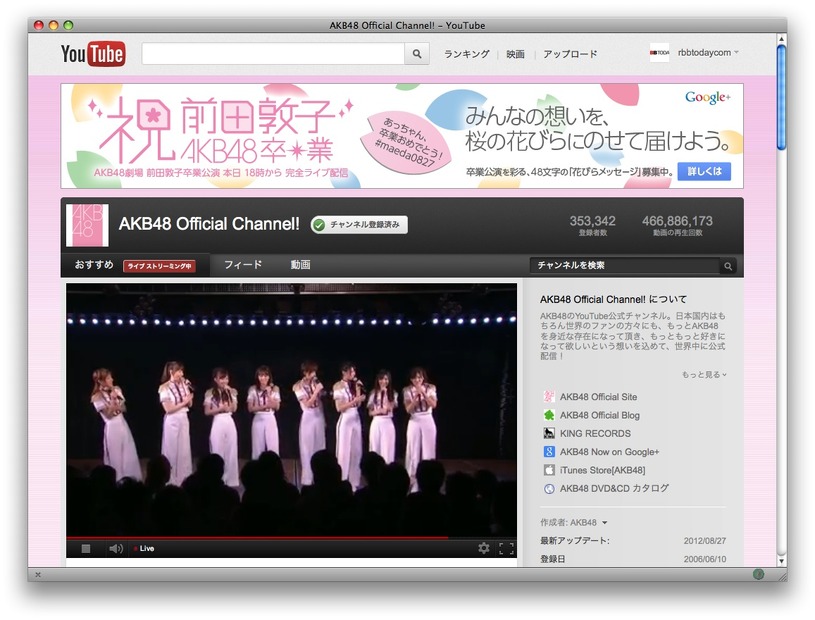
Task: Focus the チャンネルを検索 input field
Action: [625, 266]
